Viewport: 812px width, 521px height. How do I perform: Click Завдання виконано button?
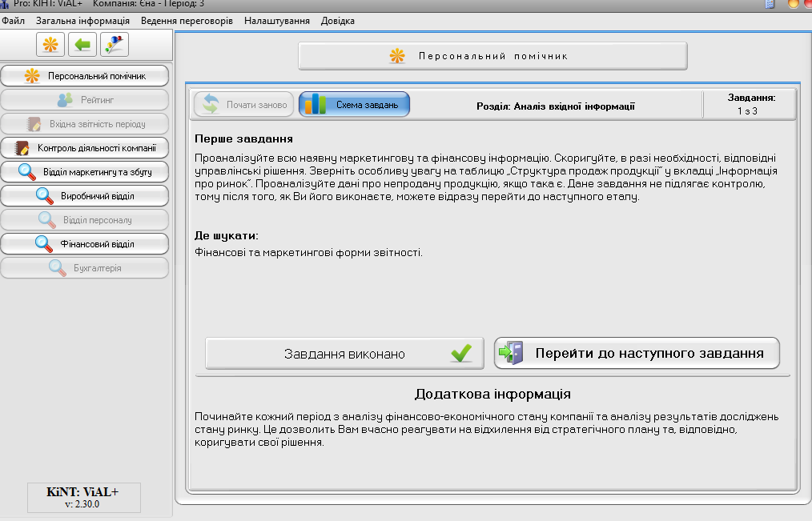[344, 354]
